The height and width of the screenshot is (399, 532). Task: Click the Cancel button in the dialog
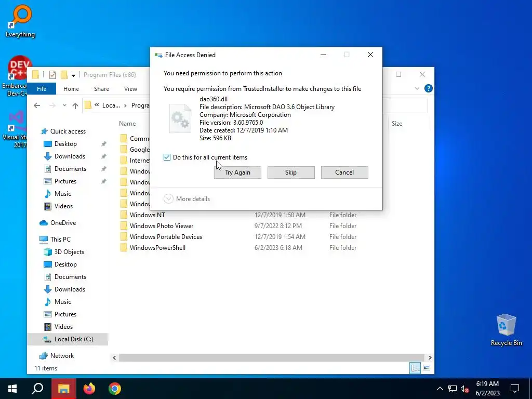344,172
